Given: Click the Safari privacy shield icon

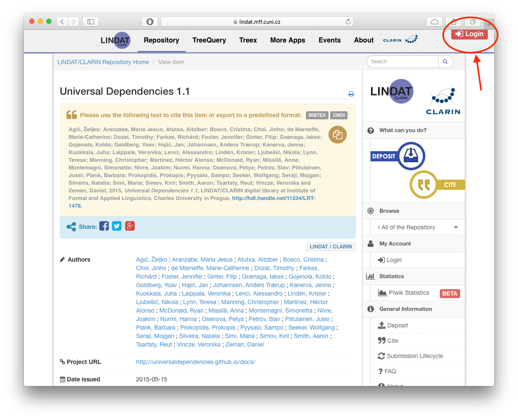Looking at the screenshot, I should [150, 22].
